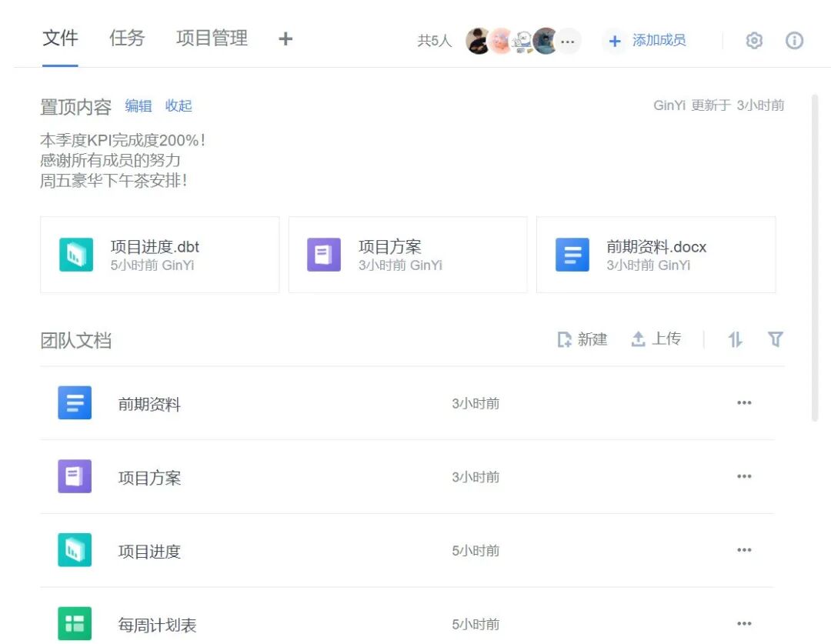Open the sort order icon next to filter

coord(735,339)
